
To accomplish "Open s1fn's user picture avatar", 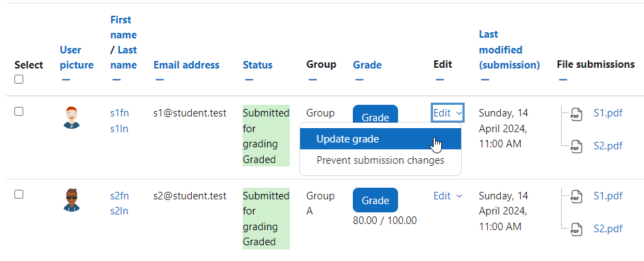I will tap(71, 118).
